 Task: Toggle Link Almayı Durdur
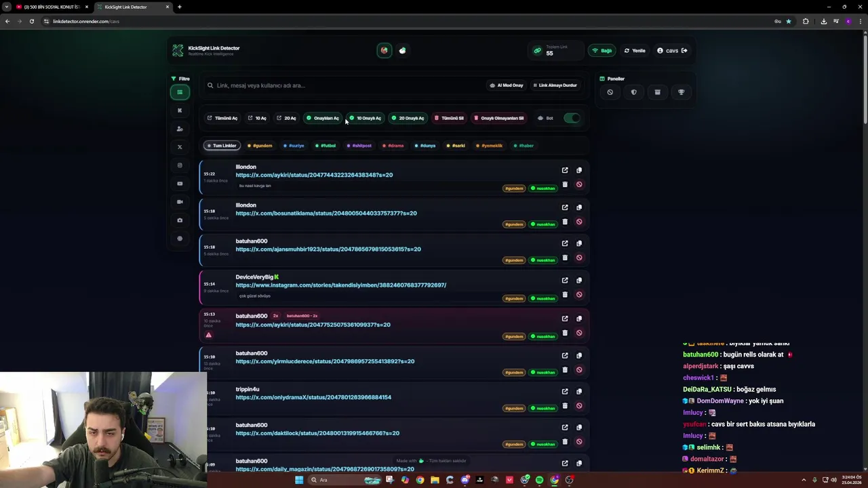click(x=555, y=85)
